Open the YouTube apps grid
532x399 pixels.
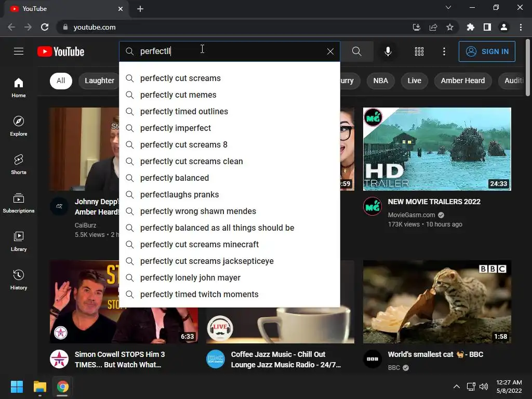(x=419, y=51)
